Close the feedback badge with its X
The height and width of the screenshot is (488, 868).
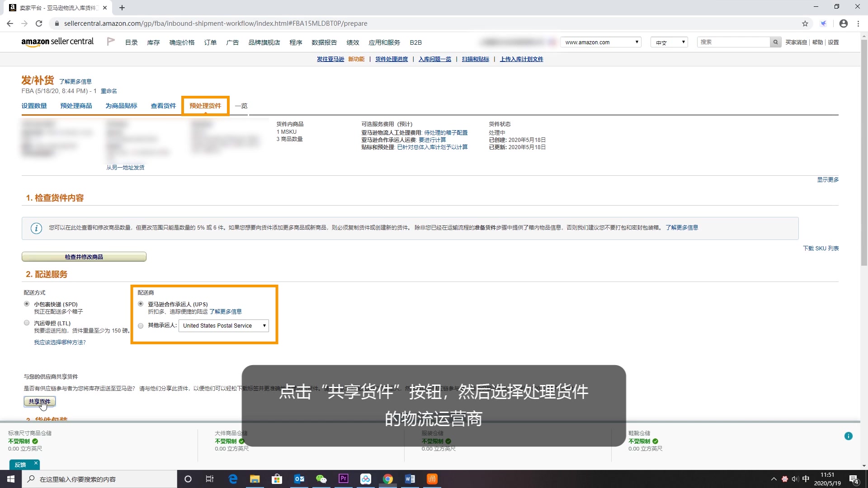[36, 463]
